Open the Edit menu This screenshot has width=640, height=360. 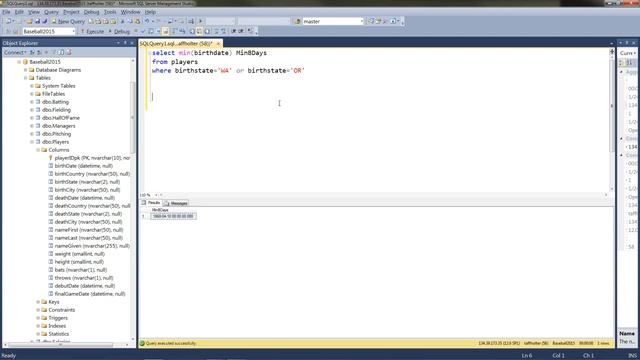tap(19, 12)
